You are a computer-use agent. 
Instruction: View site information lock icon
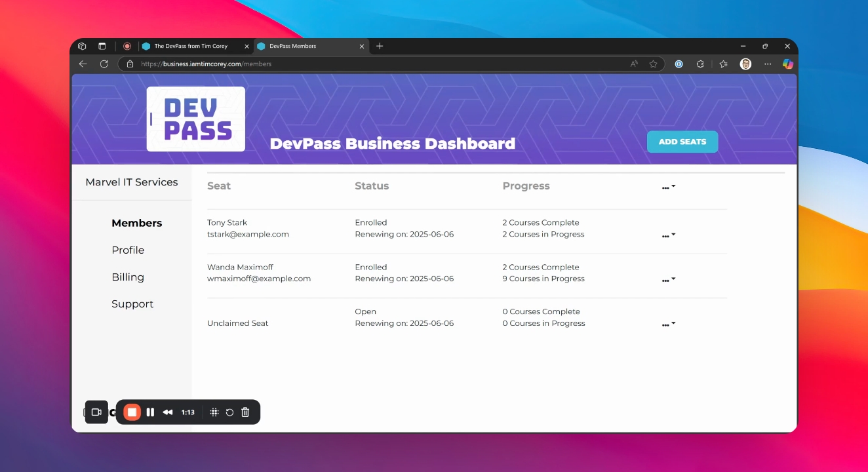130,64
